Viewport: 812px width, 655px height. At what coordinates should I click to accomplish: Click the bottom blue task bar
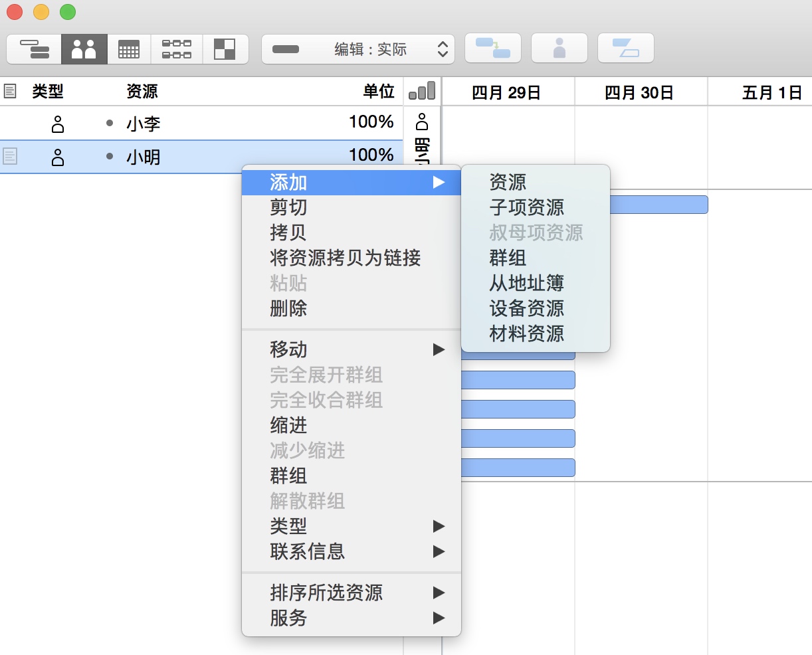click(x=518, y=468)
